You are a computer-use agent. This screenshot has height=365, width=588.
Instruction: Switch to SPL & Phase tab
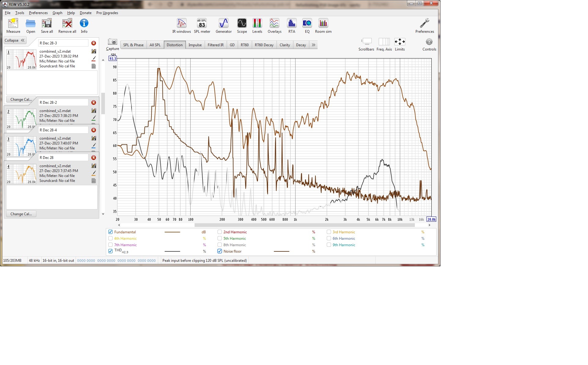tap(133, 45)
